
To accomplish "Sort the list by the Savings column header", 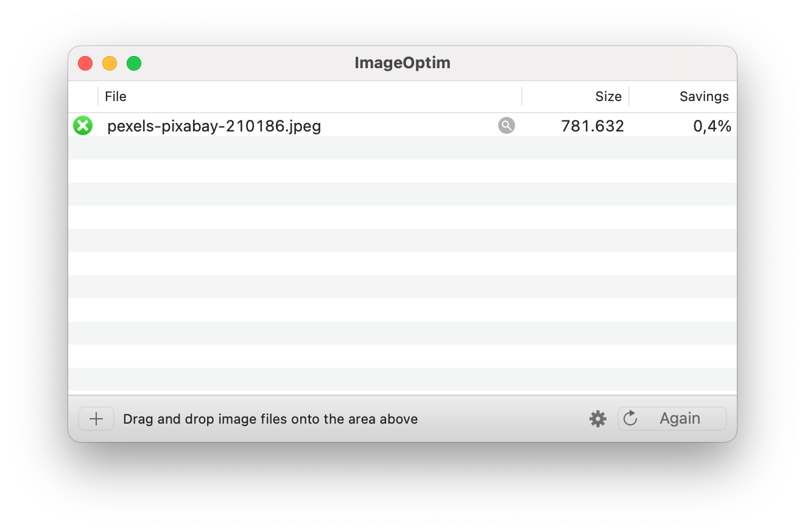I will coord(703,96).
